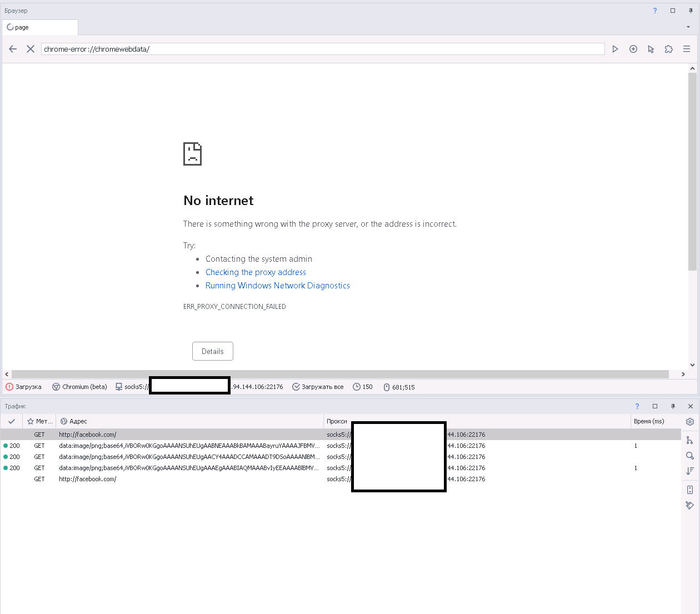Click ERR_PROXY_CONNECTION_FAILED error code text

tap(234, 307)
